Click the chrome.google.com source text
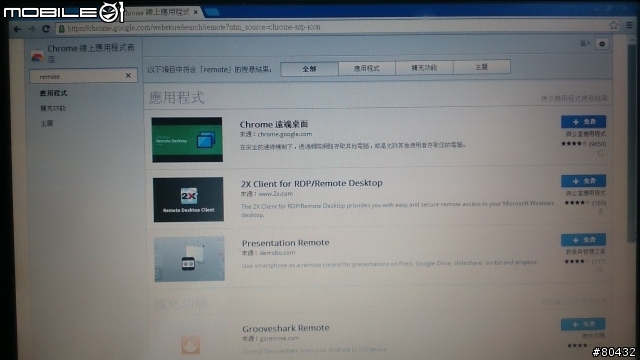Image resolution: width=640 pixels, height=360 pixels. (284, 134)
